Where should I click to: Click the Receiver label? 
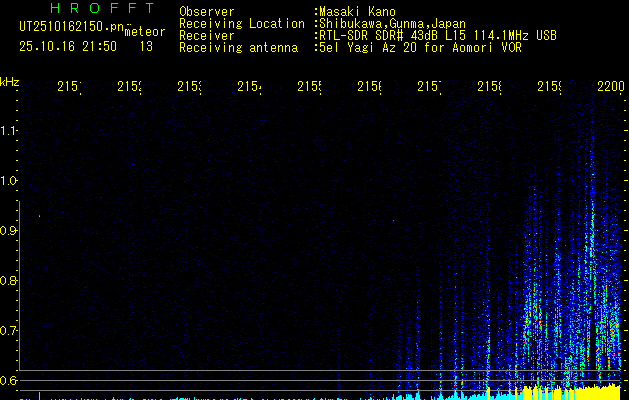click(207, 36)
